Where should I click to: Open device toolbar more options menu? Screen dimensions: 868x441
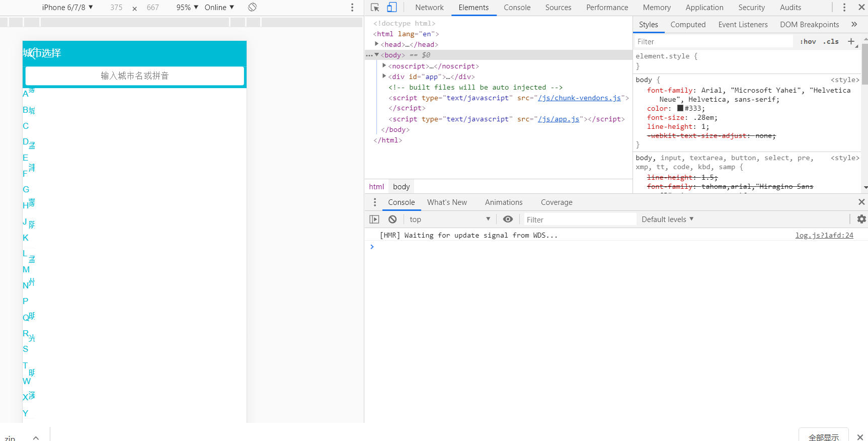click(352, 7)
